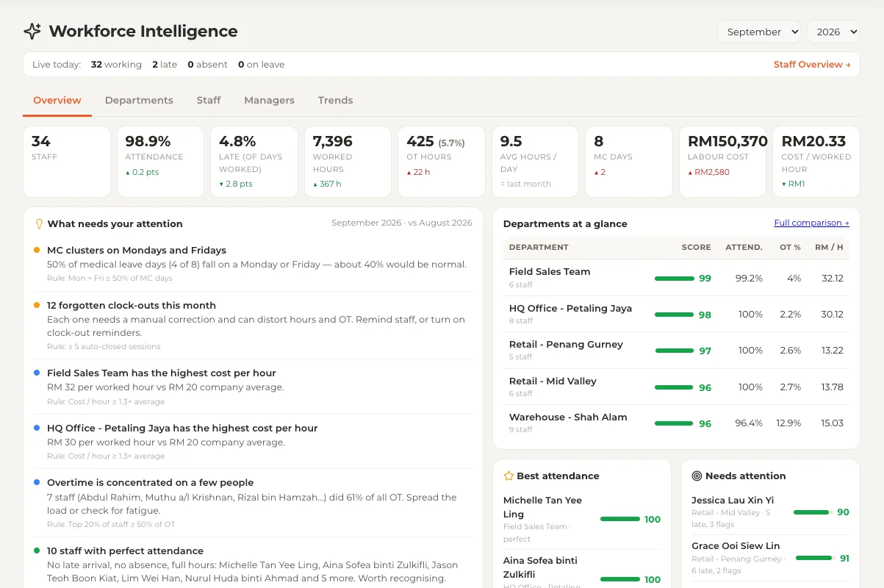Open the September month dropdown
Image resolution: width=884 pixels, height=588 pixels.
click(x=759, y=32)
